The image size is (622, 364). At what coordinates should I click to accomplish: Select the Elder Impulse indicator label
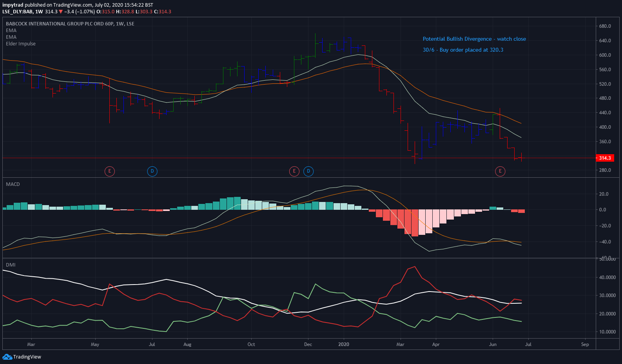click(x=21, y=44)
